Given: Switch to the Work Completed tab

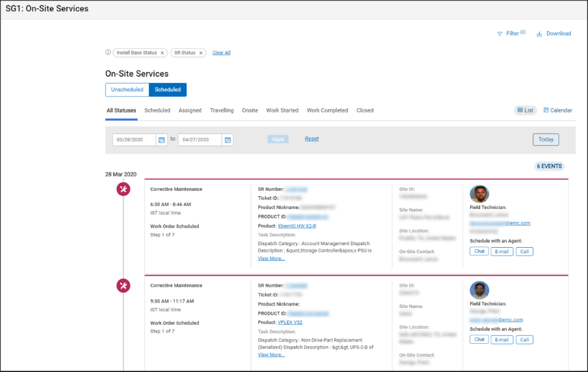Looking at the screenshot, I should [x=327, y=110].
